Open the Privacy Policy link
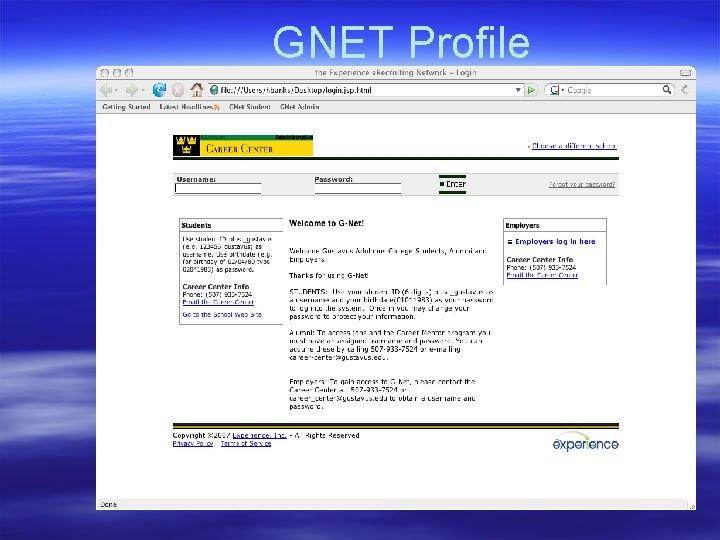This screenshot has width=720, height=540. point(193,444)
